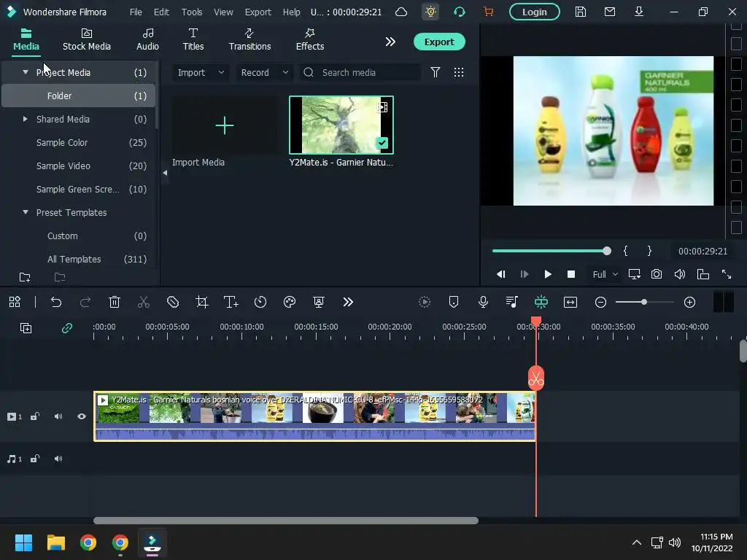The width and height of the screenshot is (747, 560).
Task: Open the shopping cart icon
Action: point(488,12)
